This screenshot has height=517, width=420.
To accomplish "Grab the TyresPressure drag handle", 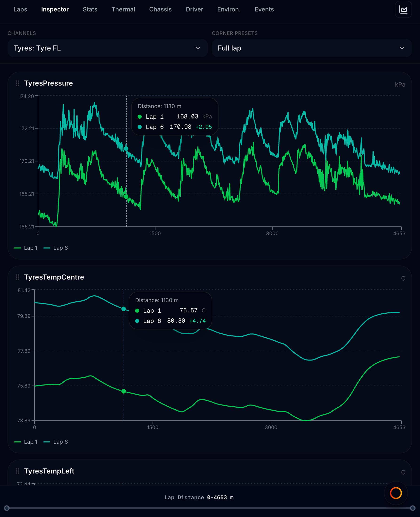I will pyautogui.click(x=17, y=83).
